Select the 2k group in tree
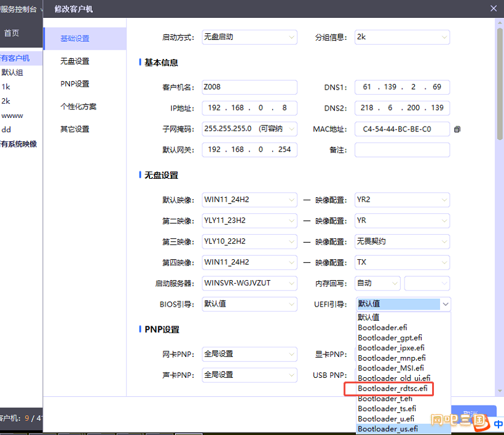Screen dimensions: 504x435 coord(6,101)
